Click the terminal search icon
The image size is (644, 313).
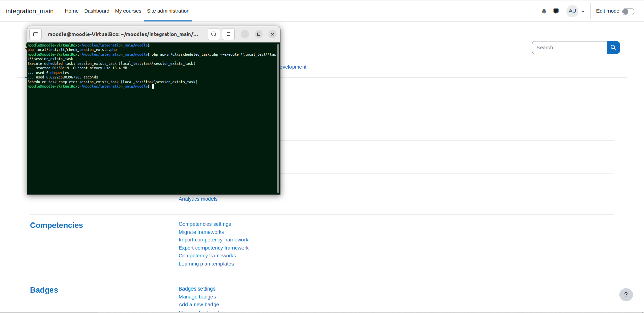coord(214,34)
